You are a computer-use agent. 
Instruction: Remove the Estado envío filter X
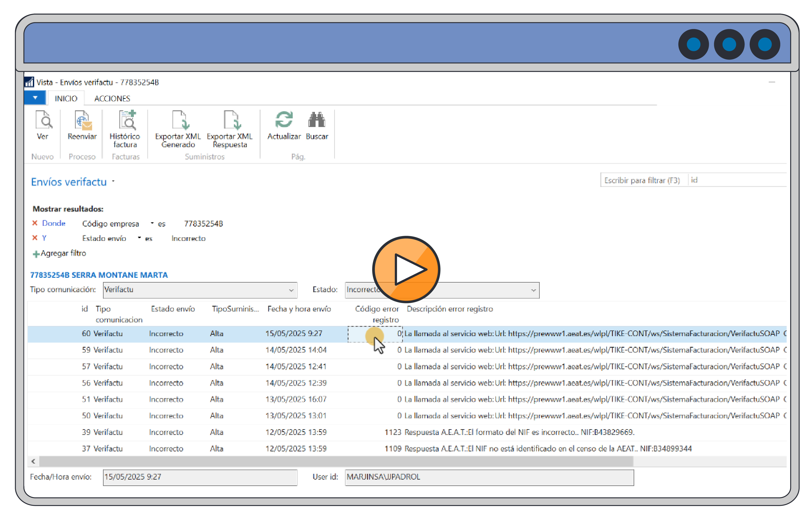35,238
